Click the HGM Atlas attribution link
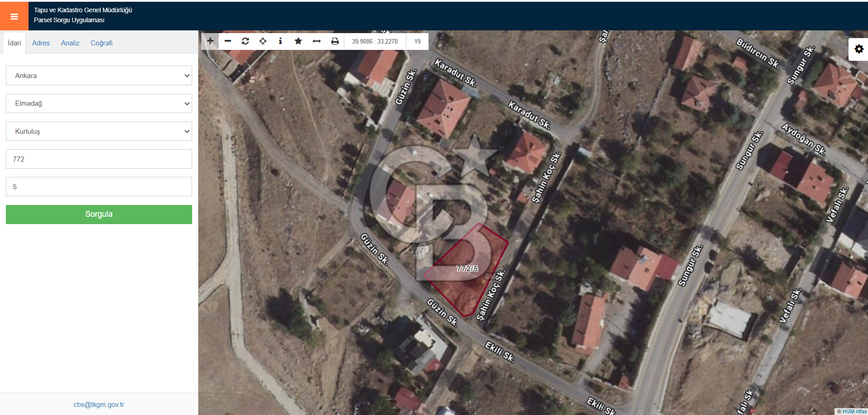The image size is (868, 415). 854,411
